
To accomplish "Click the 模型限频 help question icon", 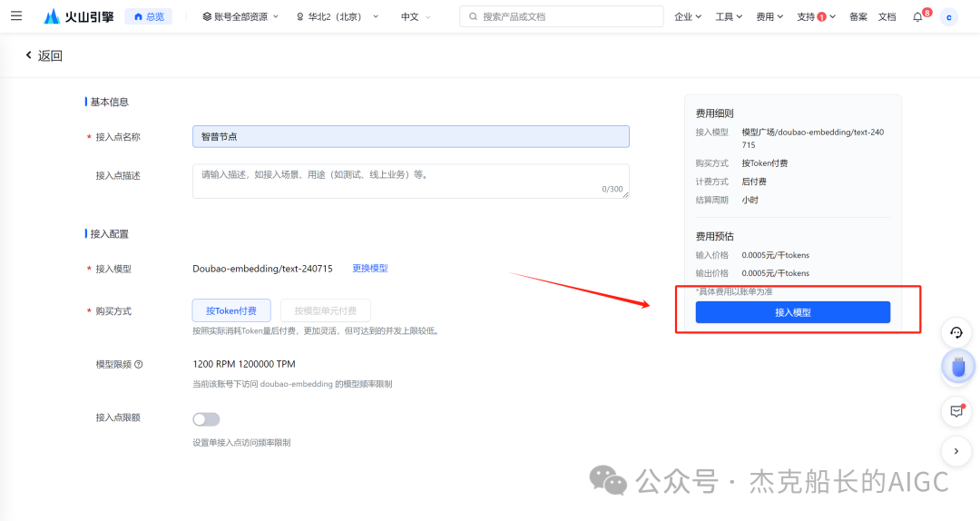I will (x=139, y=365).
